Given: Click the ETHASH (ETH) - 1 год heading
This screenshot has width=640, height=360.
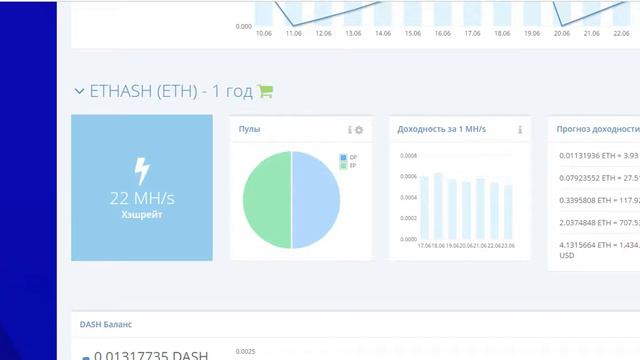Looking at the screenshot, I should tap(171, 91).
